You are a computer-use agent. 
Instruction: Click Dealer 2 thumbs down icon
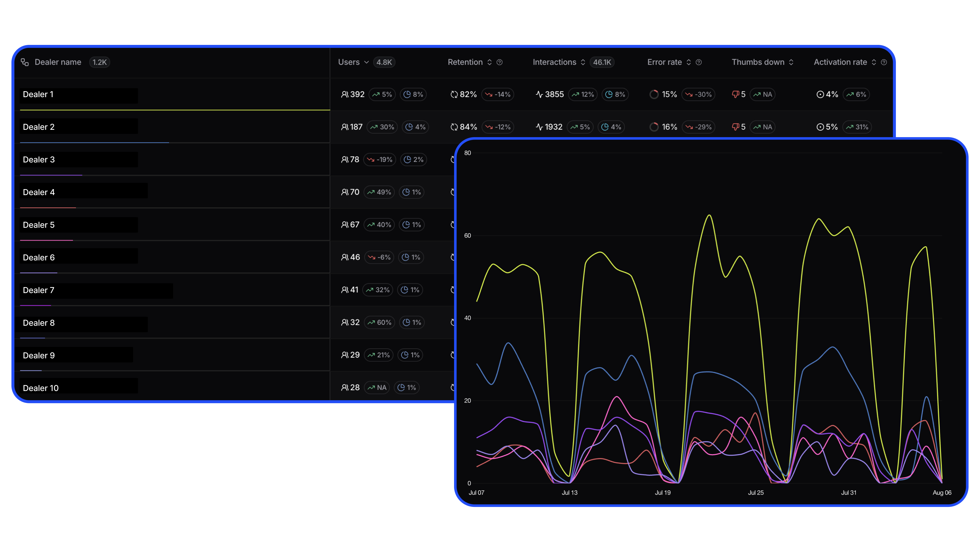[735, 127]
